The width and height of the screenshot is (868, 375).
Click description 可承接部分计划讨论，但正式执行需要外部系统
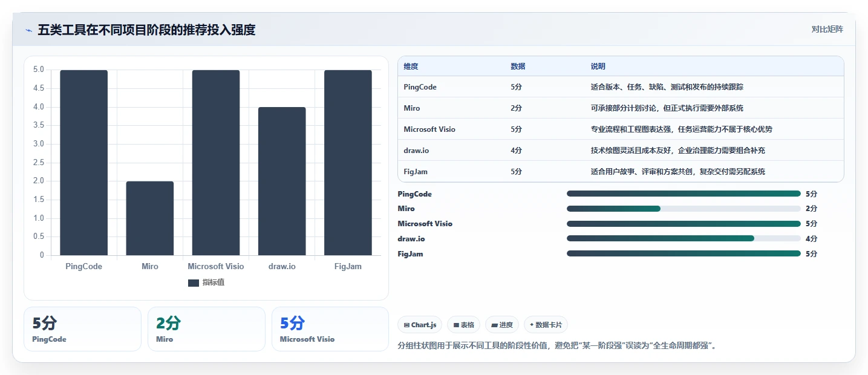point(667,108)
